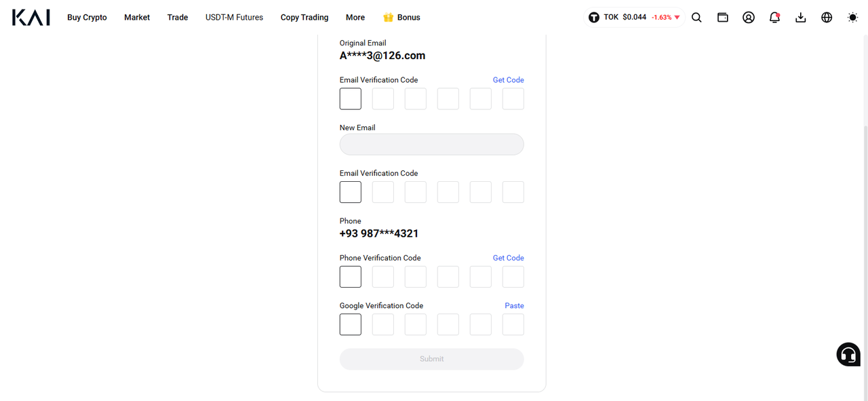Click the download app icon
Viewport: 868px width, 401px height.
pos(801,18)
